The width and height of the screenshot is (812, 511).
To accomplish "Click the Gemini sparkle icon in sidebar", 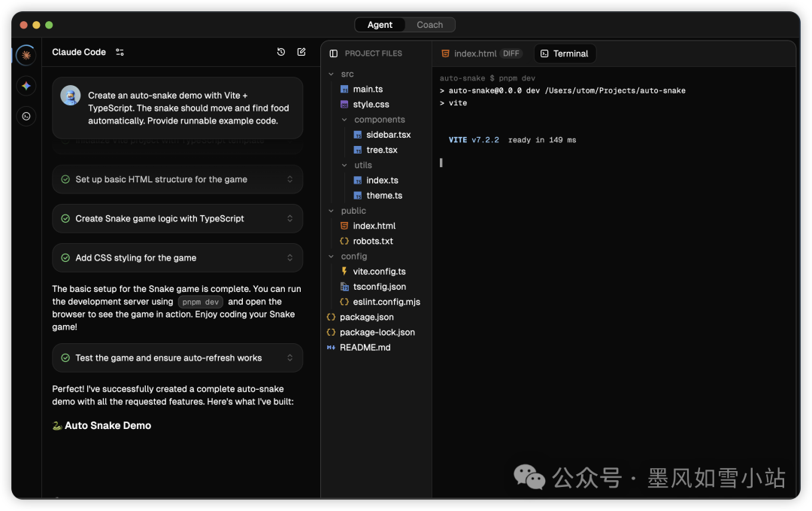I will click(x=26, y=86).
